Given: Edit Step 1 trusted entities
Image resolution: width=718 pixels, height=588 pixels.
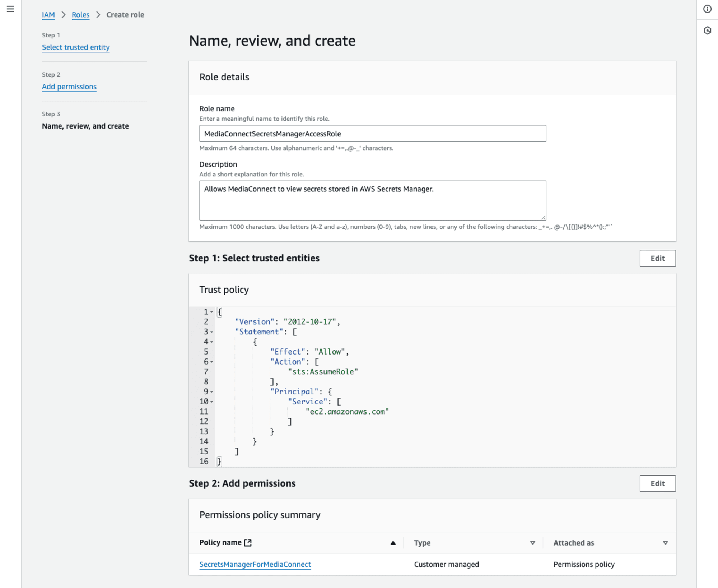Looking at the screenshot, I should pyautogui.click(x=657, y=258).
